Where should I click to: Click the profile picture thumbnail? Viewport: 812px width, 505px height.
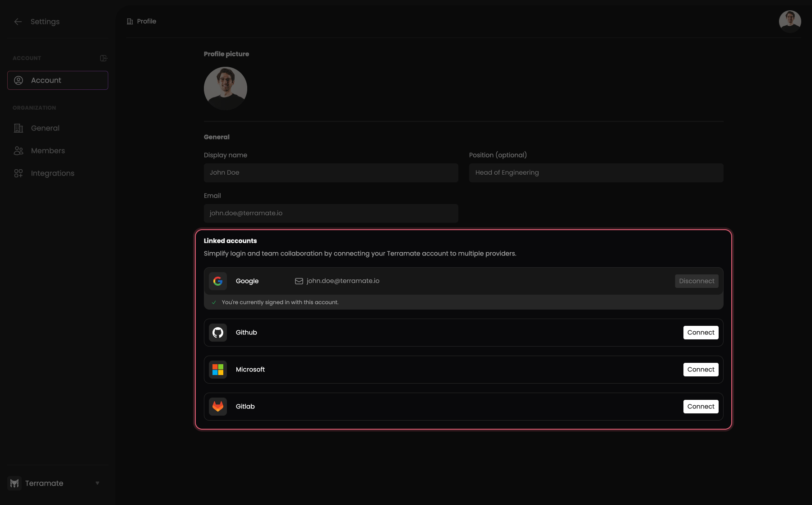pos(225,88)
